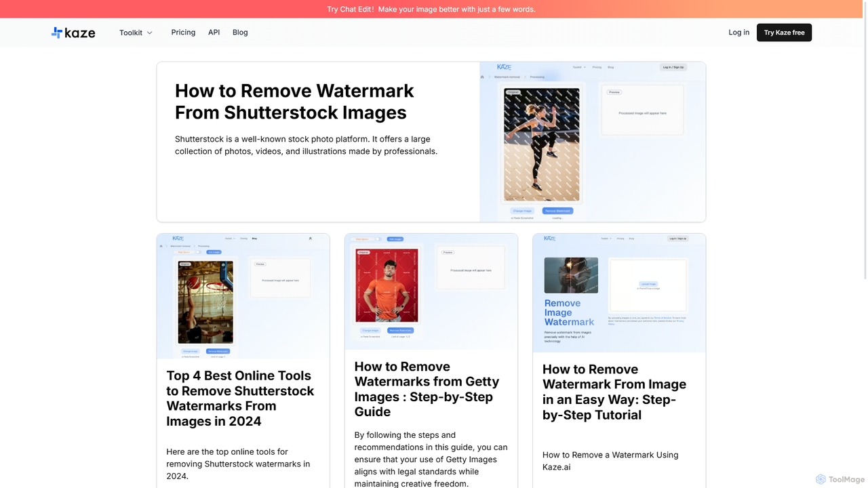Open Getty Images step-by-step guide article
Screen dimensions: 868x488
427,389
